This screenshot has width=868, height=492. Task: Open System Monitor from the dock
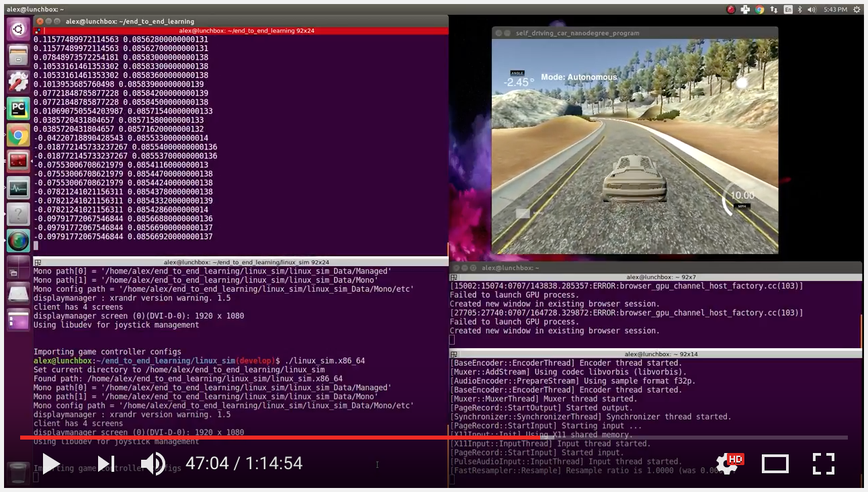click(x=18, y=188)
